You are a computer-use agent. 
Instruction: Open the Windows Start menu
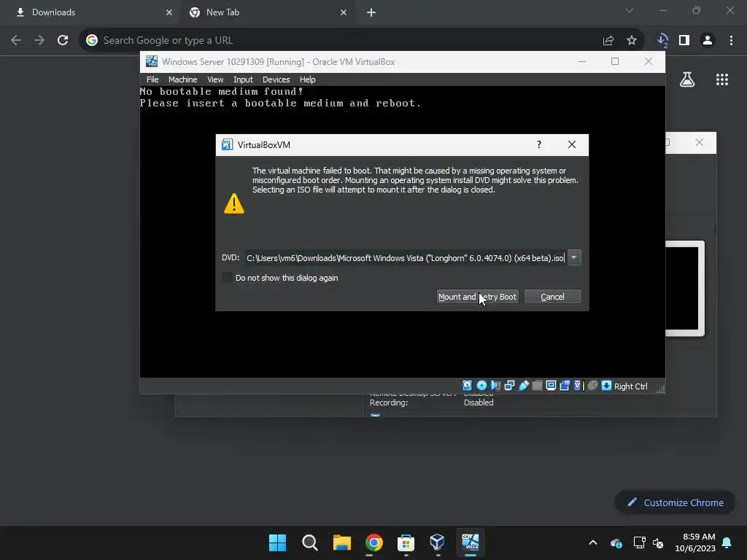(277, 542)
